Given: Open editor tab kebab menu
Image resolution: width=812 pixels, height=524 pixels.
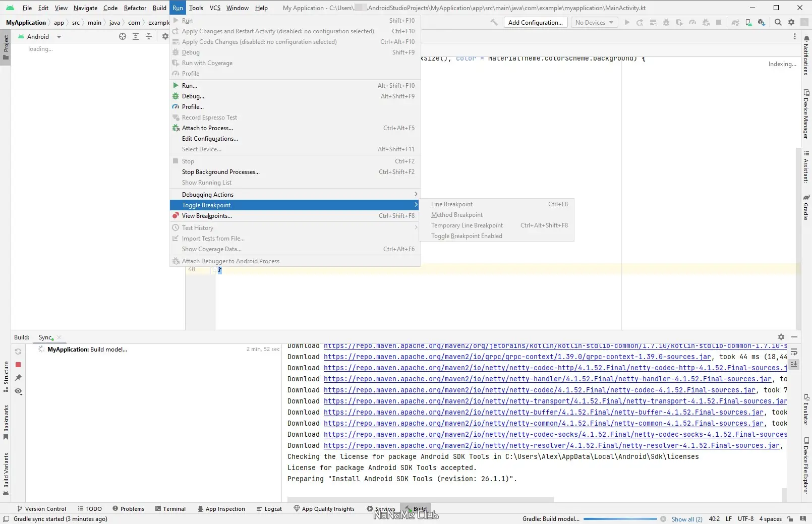Looking at the screenshot, I should [x=795, y=36].
